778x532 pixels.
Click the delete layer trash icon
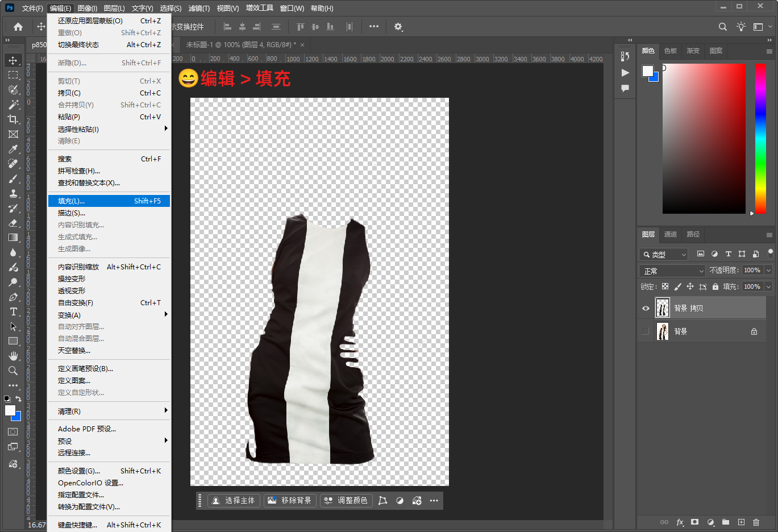pos(756,522)
